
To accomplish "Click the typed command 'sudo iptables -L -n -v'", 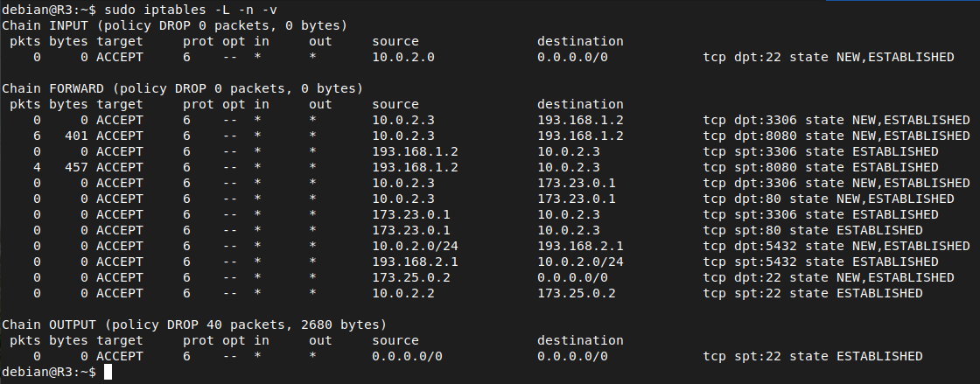I will (x=190, y=10).
